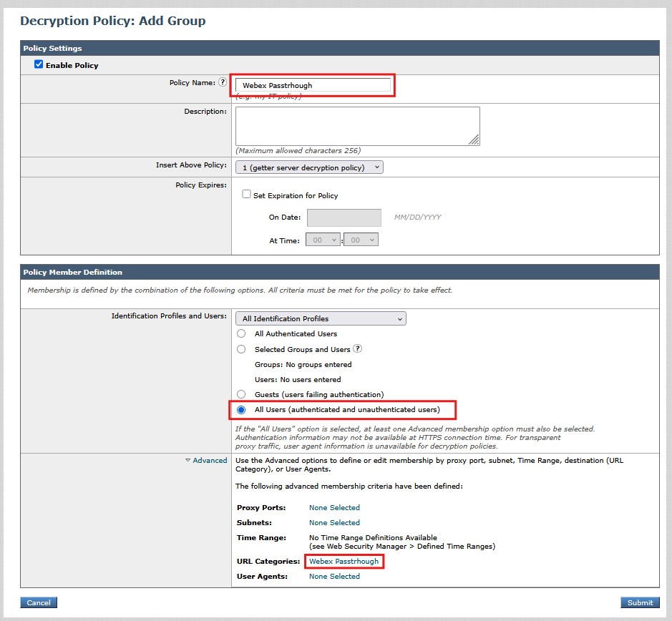Pick the Guests (users failing authentication) option

pos(241,394)
